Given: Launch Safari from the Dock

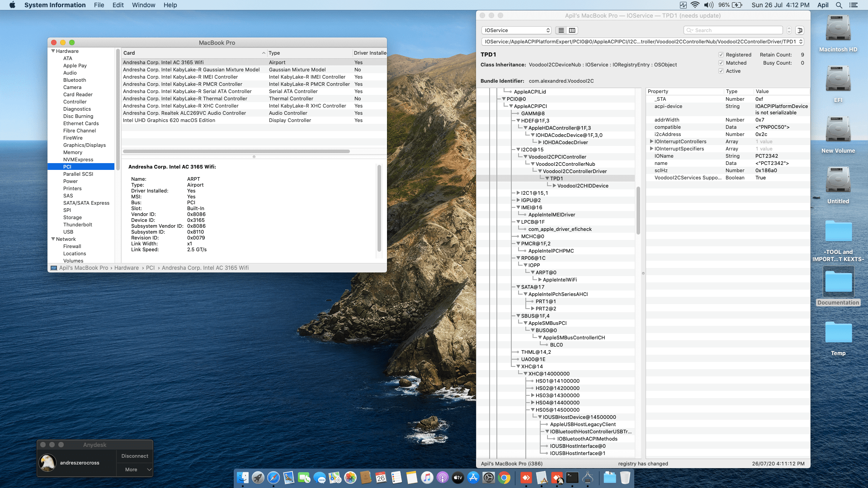Looking at the screenshot, I should pos(274,478).
